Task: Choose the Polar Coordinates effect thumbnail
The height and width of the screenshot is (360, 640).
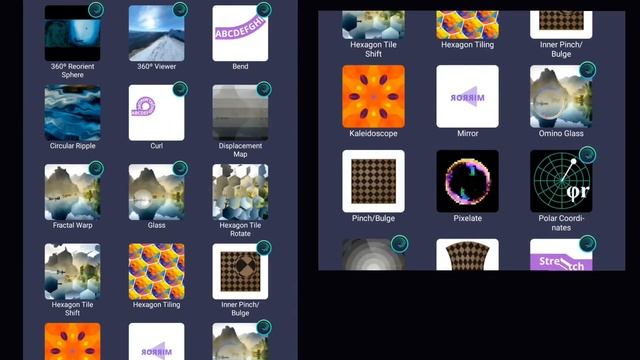Action: point(561,181)
